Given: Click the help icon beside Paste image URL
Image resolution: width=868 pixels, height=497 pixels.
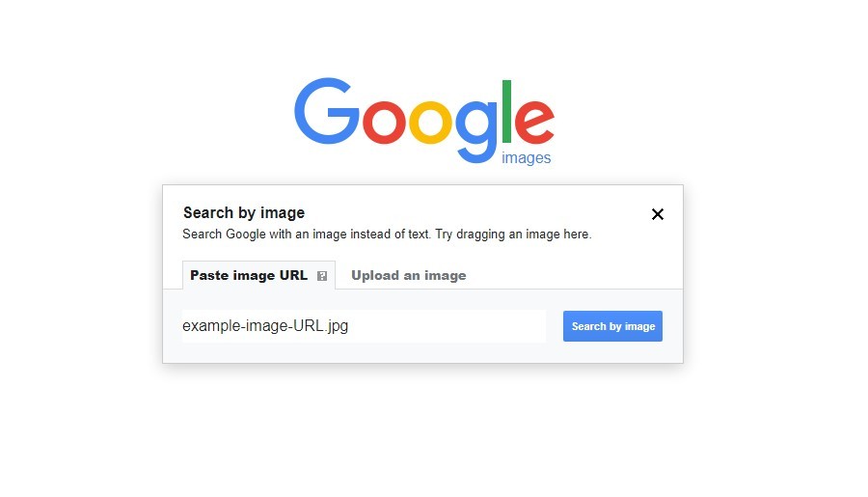Looking at the screenshot, I should pos(322,276).
